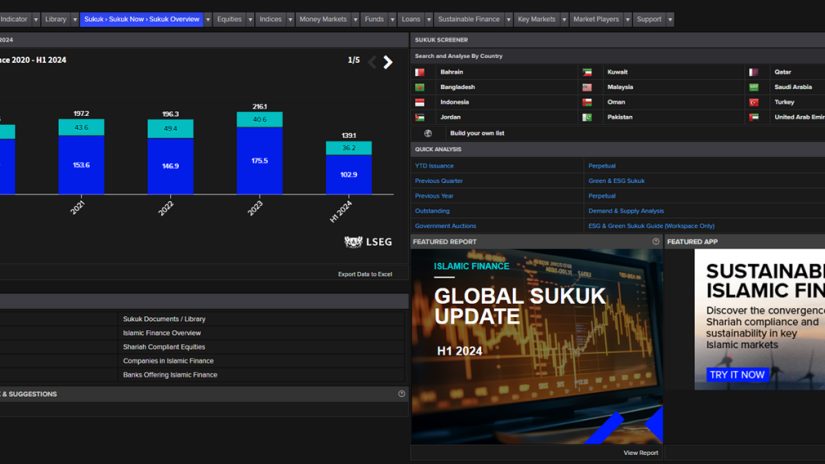825x464 pixels.
Task: Open the Library tab
Action: pyautogui.click(x=56, y=19)
